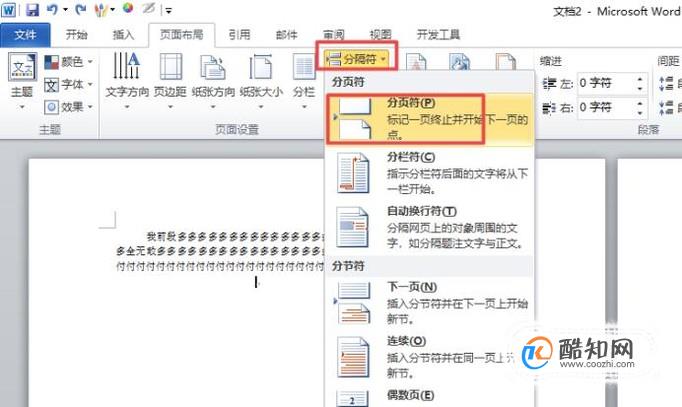Click the greyed-out quick access toolbar icon
This screenshot has width=682, height=407.
click(148, 8)
